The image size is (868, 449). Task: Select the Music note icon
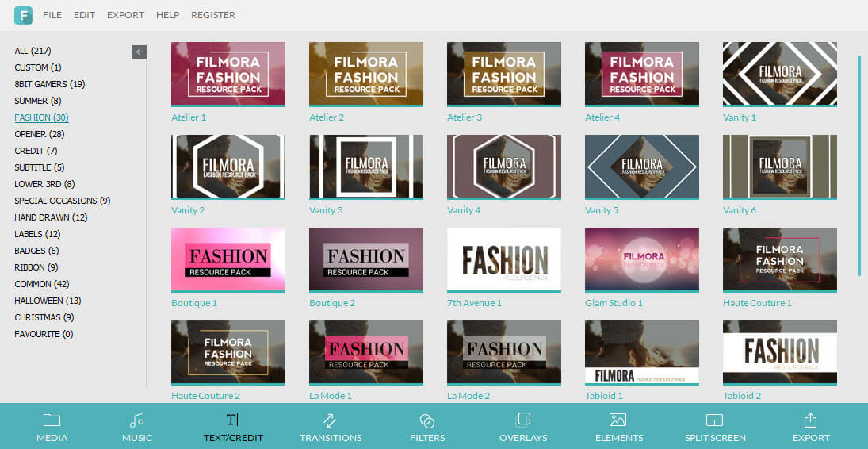136,420
